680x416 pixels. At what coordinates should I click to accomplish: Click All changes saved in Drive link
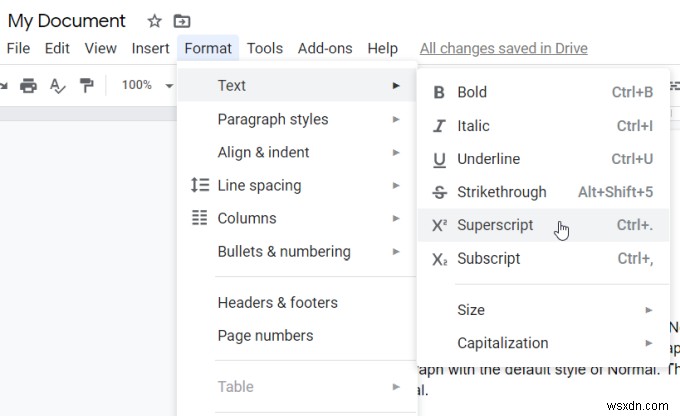503,48
